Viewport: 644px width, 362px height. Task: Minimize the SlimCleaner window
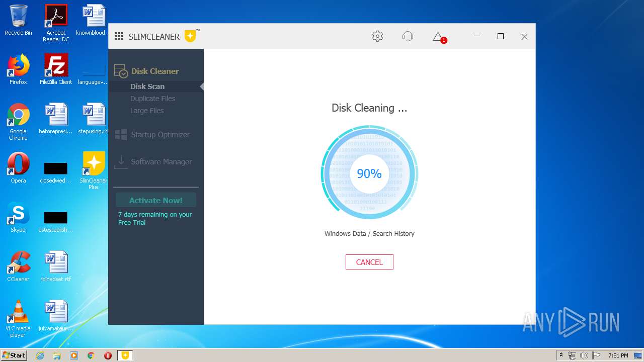coord(477,36)
